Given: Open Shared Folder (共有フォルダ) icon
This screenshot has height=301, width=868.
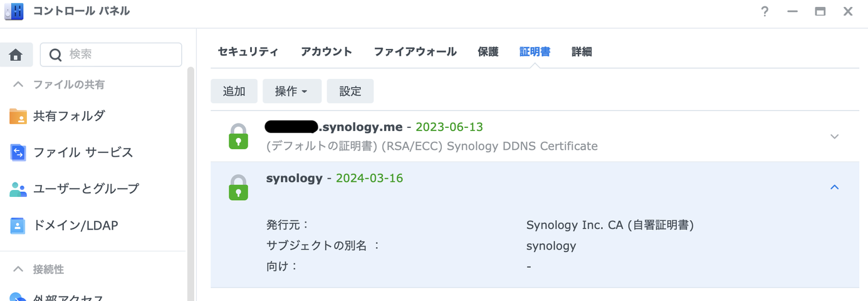Looking at the screenshot, I should [x=18, y=116].
